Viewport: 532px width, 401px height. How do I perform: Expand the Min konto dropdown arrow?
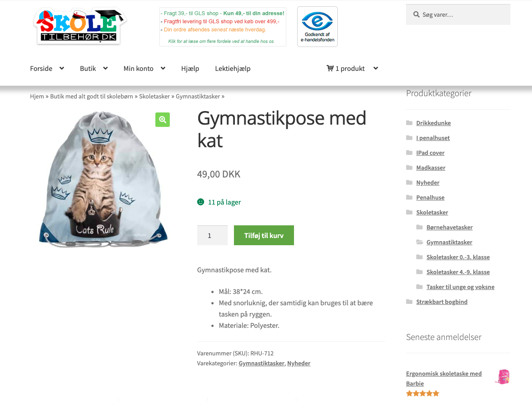(x=163, y=68)
